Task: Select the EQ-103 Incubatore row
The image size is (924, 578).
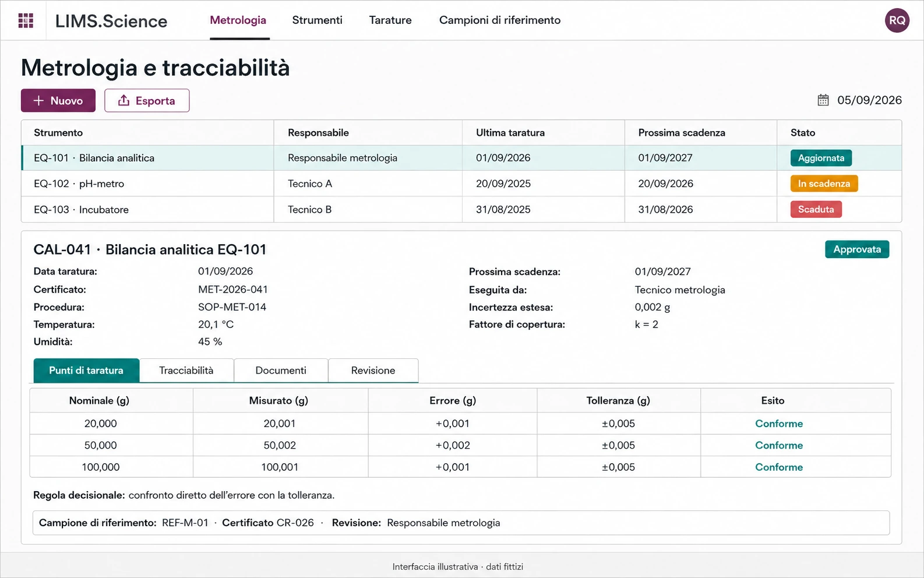Action: [x=461, y=209]
